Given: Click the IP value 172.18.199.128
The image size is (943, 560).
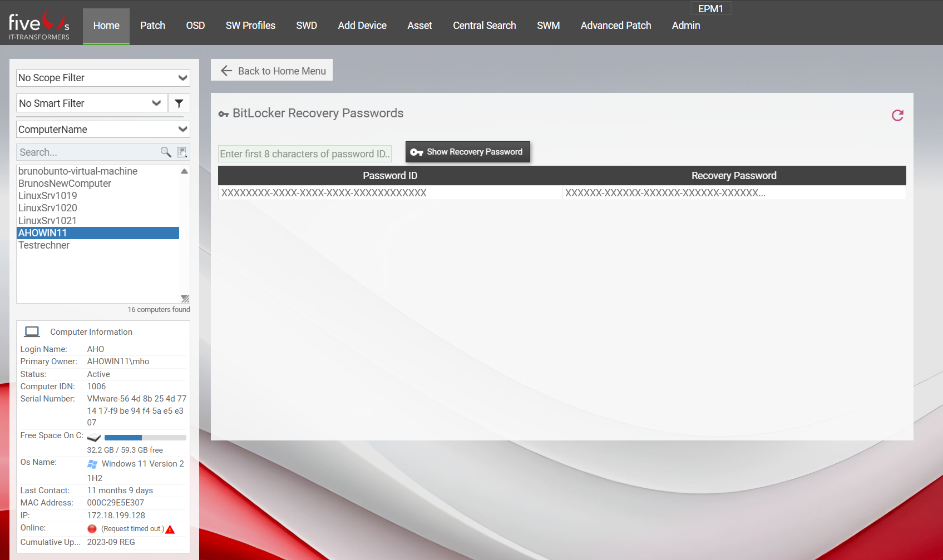Looking at the screenshot, I should pos(116,516).
